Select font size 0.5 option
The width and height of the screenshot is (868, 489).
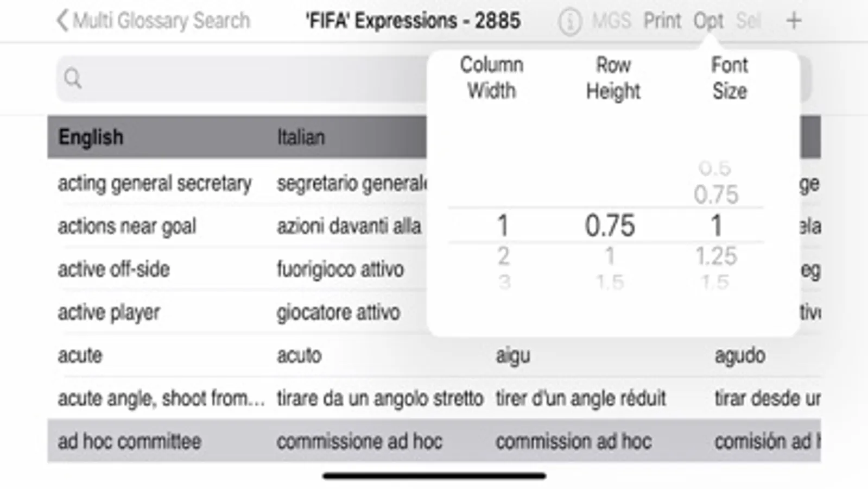click(715, 168)
